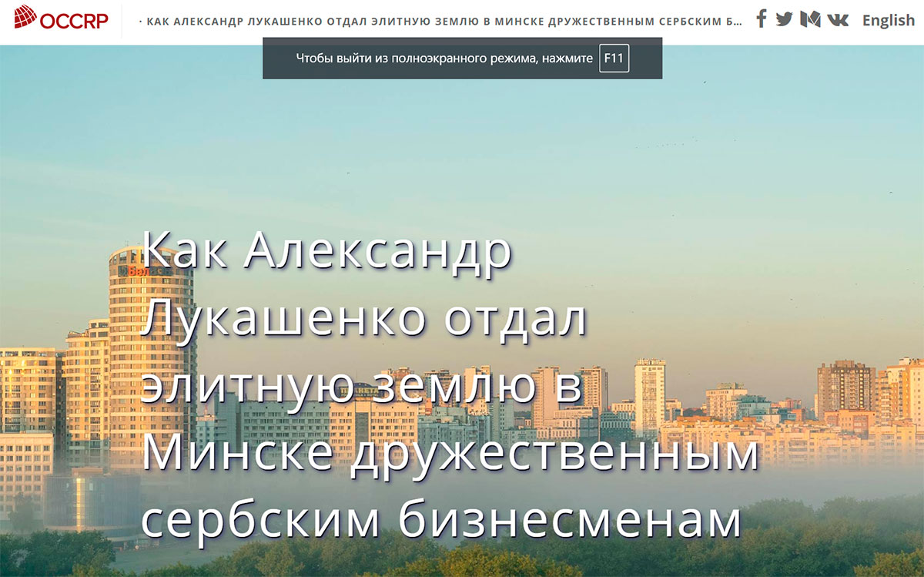Share the article on VK
Screen dimensions: 924x577
[837, 19]
